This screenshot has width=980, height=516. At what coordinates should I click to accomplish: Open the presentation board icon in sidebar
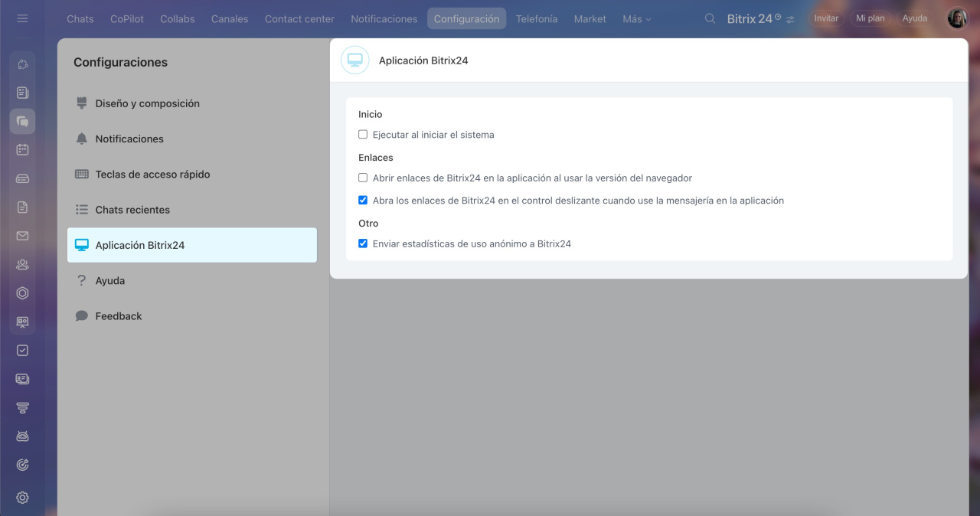point(22,322)
